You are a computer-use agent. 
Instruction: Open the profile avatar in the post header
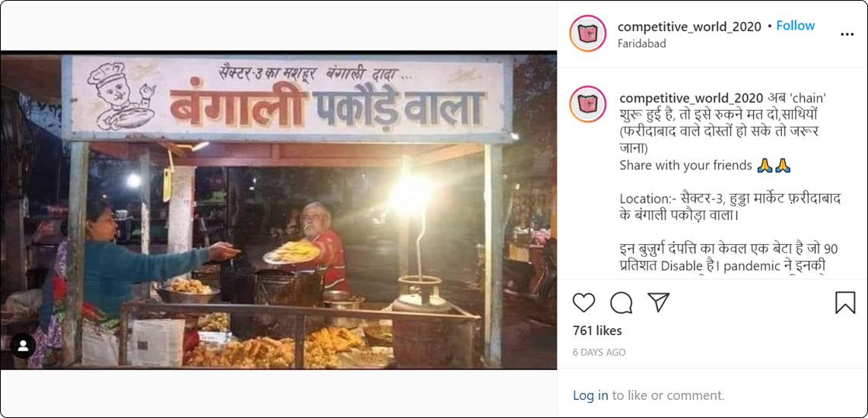tap(588, 33)
